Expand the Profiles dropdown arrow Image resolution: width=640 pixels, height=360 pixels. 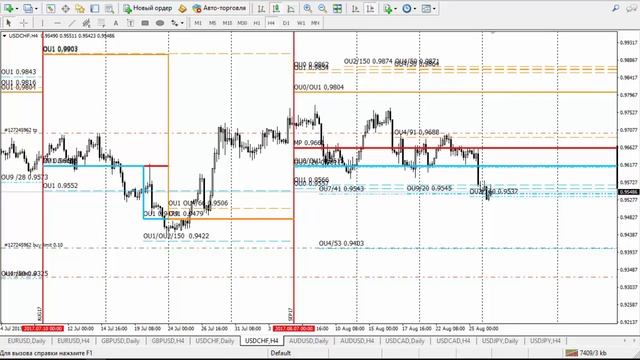[36, 9]
